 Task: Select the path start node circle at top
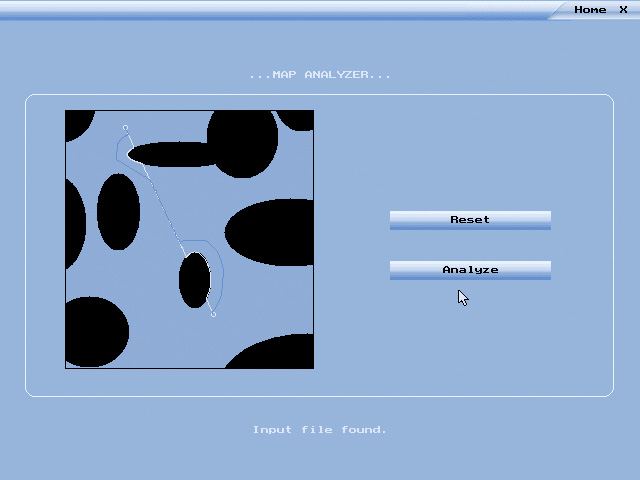(125, 128)
